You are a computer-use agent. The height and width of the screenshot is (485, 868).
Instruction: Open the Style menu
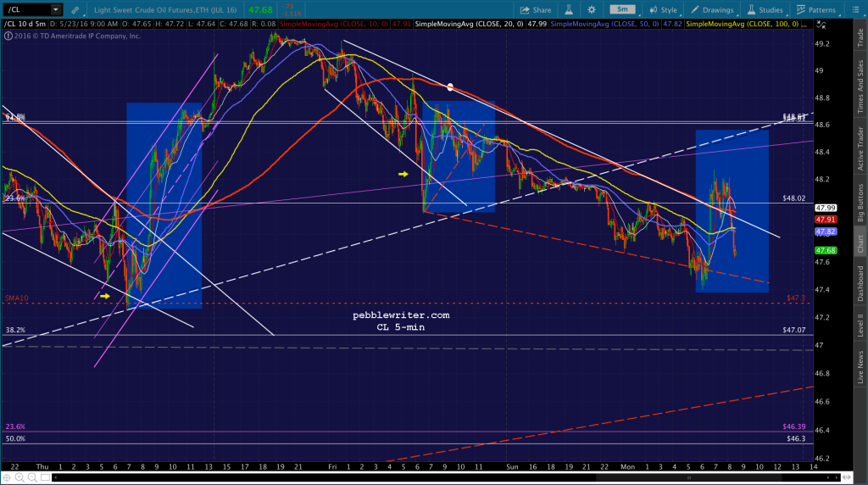[x=663, y=10]
